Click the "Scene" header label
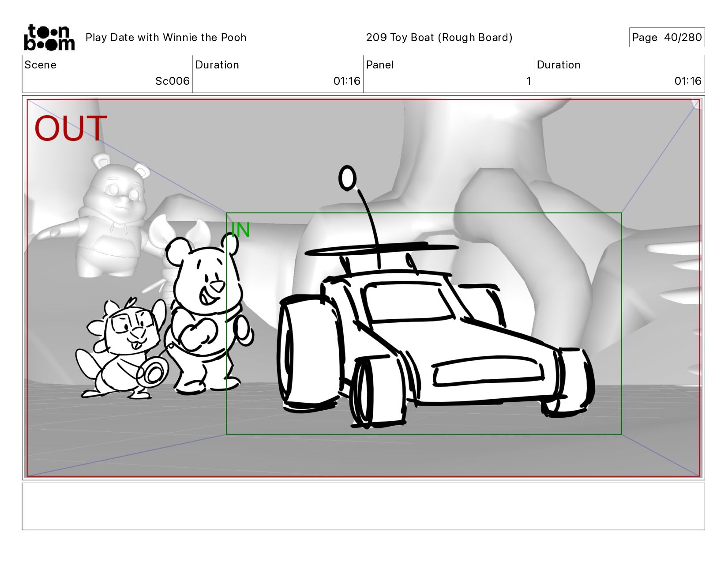728x563 pixels. pos(41,65)
